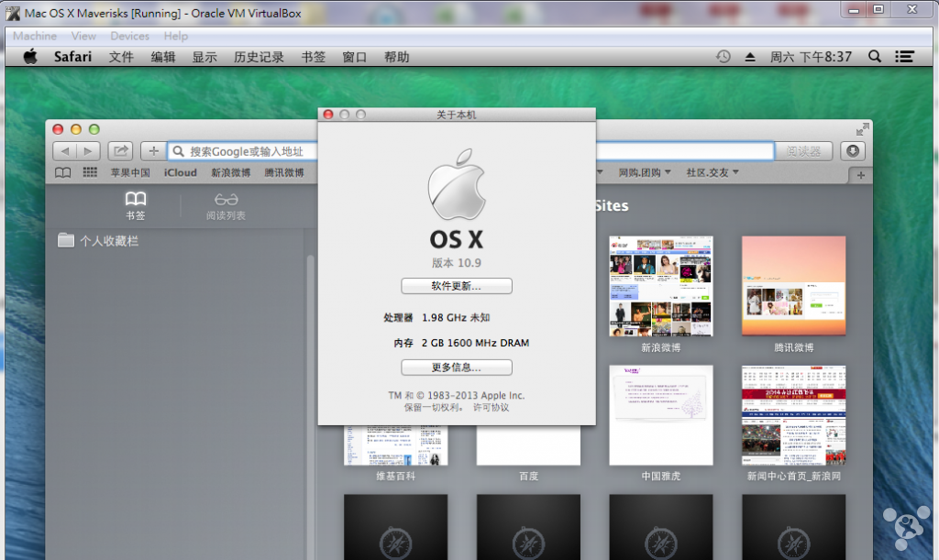Click the 阅读器 reader button
Image resolution: width=939 pixels, height=560 pixels.
coord(803,151)
